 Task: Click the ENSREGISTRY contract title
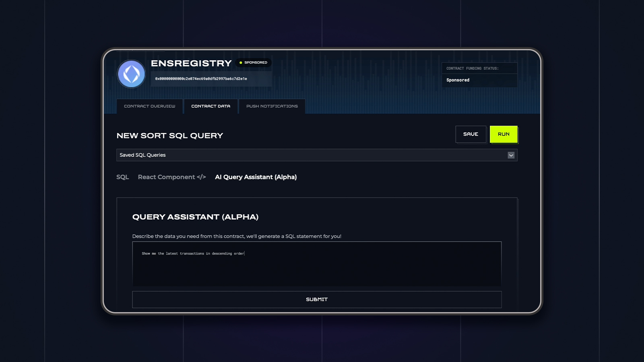pos(191,64)
